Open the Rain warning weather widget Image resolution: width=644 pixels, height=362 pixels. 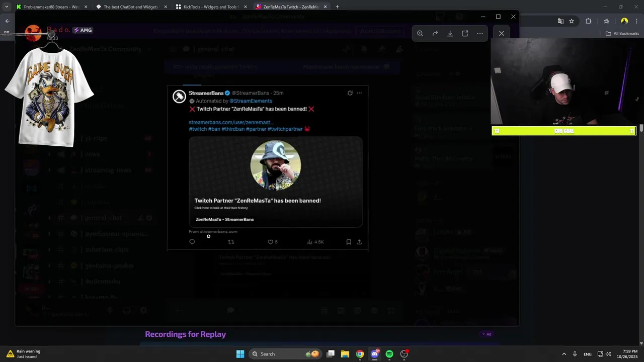click(23, 354)
